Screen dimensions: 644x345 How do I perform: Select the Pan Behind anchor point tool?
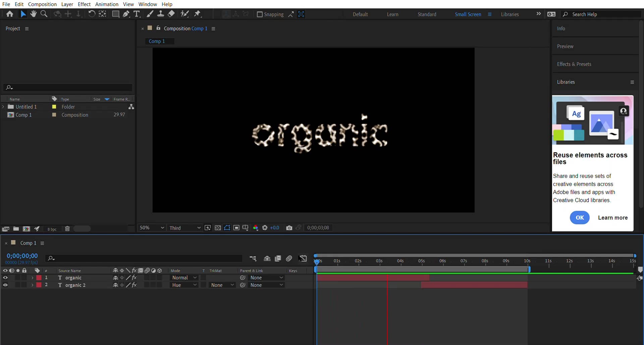102,14
